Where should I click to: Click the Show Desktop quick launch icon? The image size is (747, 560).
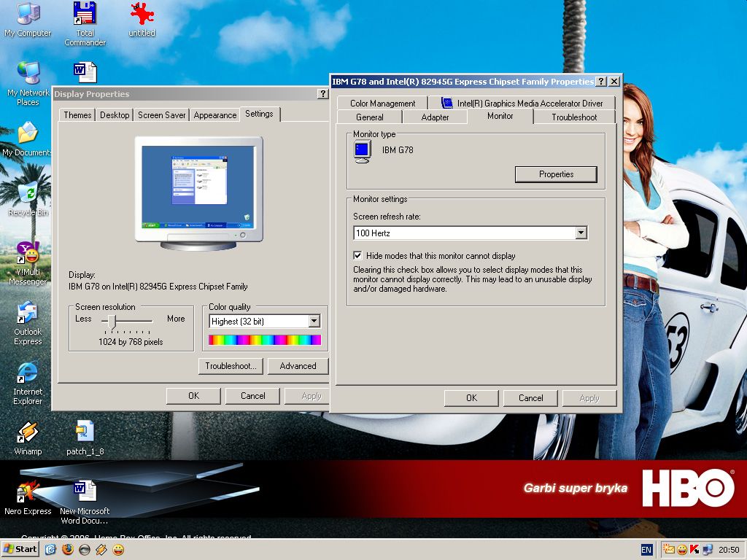click(50, 550)
